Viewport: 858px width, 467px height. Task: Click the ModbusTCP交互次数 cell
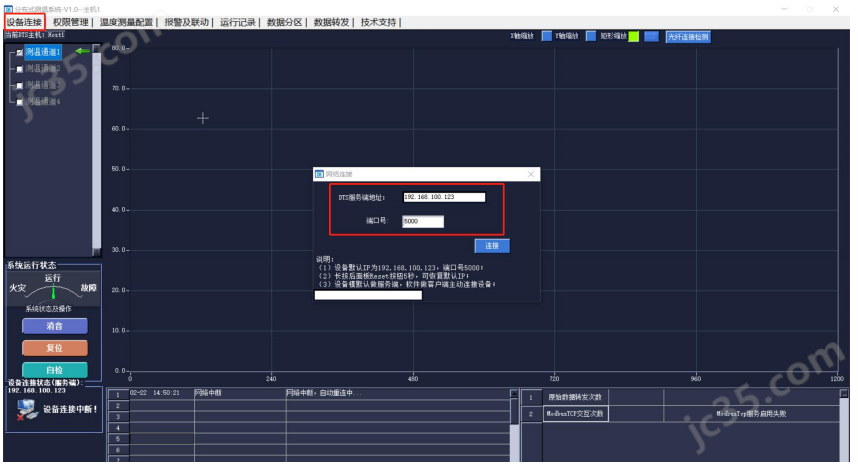(575, 414)
